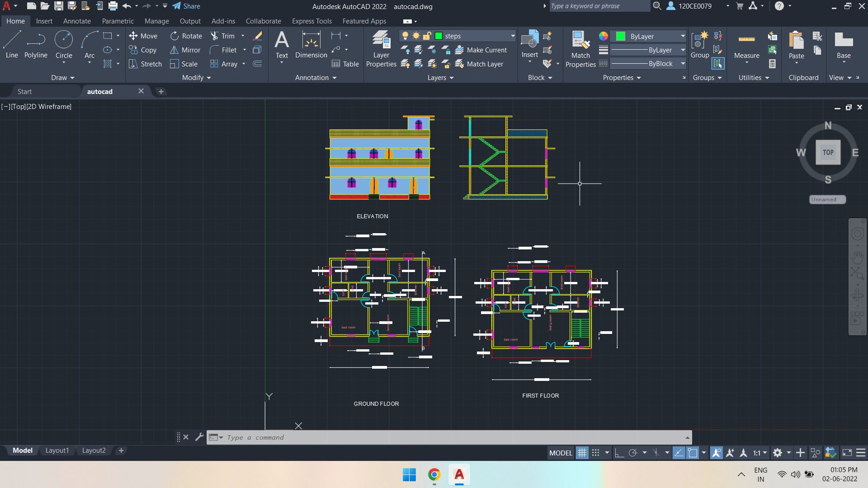Screen dimensions: 868x488
Task: Switch to the Annotate ribbon tab
Action: pyautogui.click(x=76, y=21)
